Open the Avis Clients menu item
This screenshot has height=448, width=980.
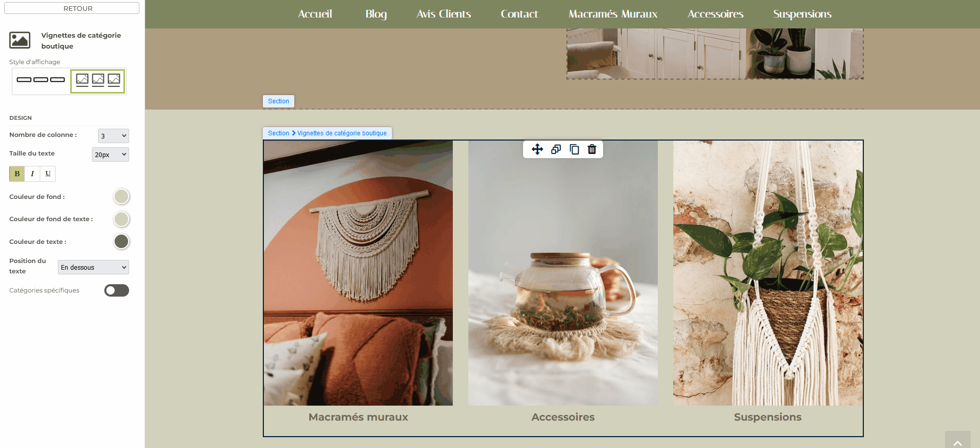(x=444, y=14)
